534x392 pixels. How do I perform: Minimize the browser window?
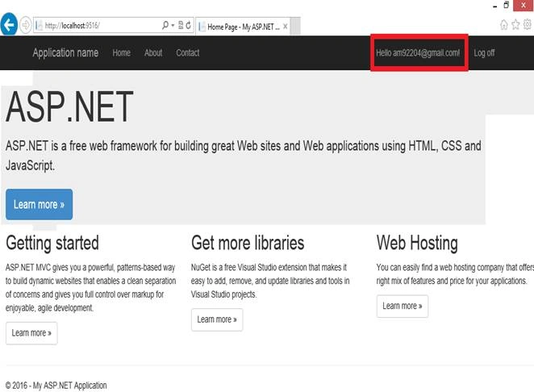coord(494,6)
